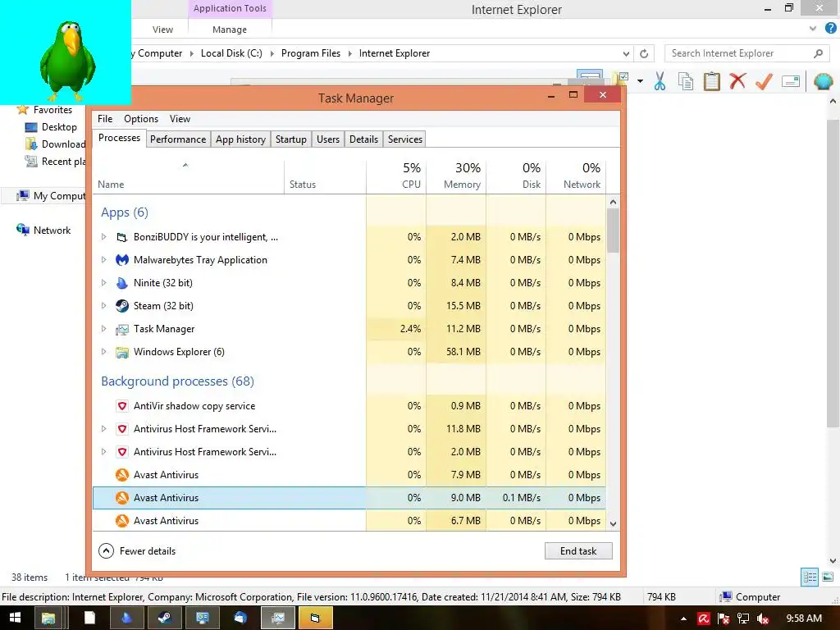Open the address bar history dropdown
840x630 pixels.
tap(626, 53)
